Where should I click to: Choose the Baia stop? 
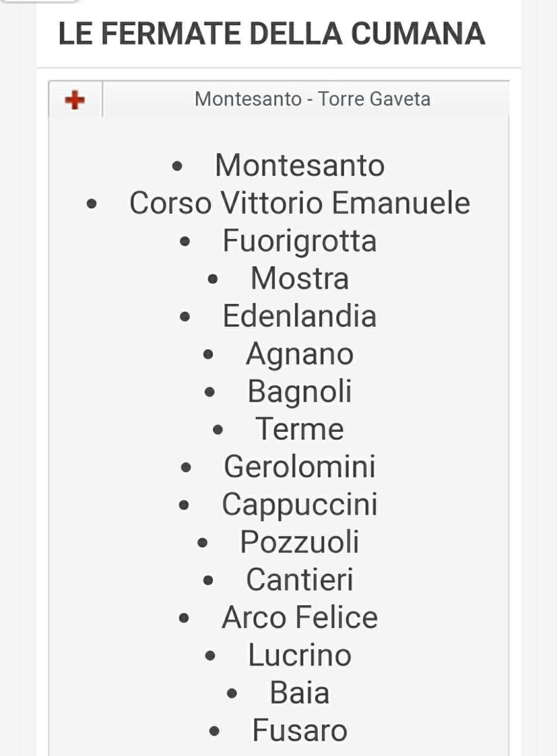[300, 693]
